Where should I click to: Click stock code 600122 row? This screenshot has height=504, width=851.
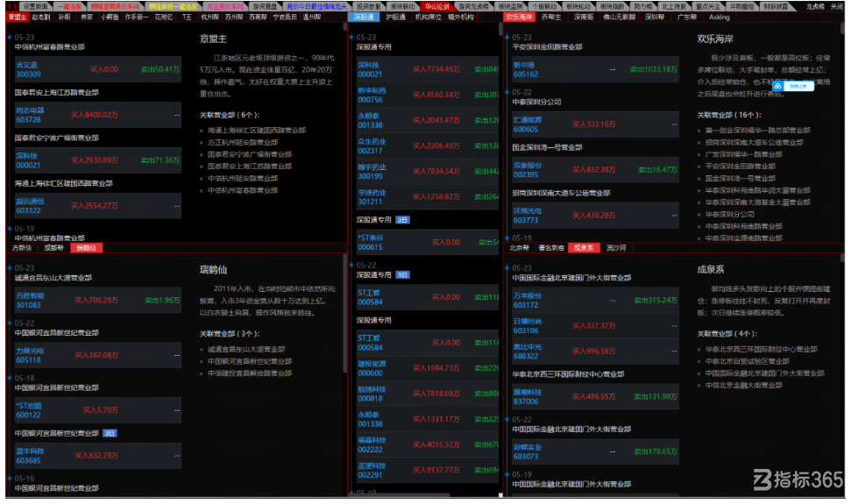(98, 410)
